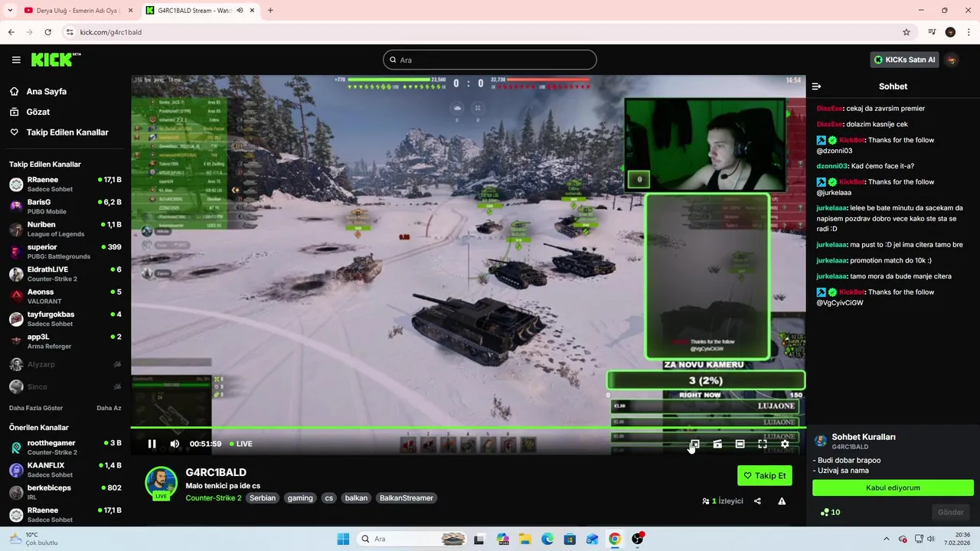Open app3L channel

pos(65,341)
